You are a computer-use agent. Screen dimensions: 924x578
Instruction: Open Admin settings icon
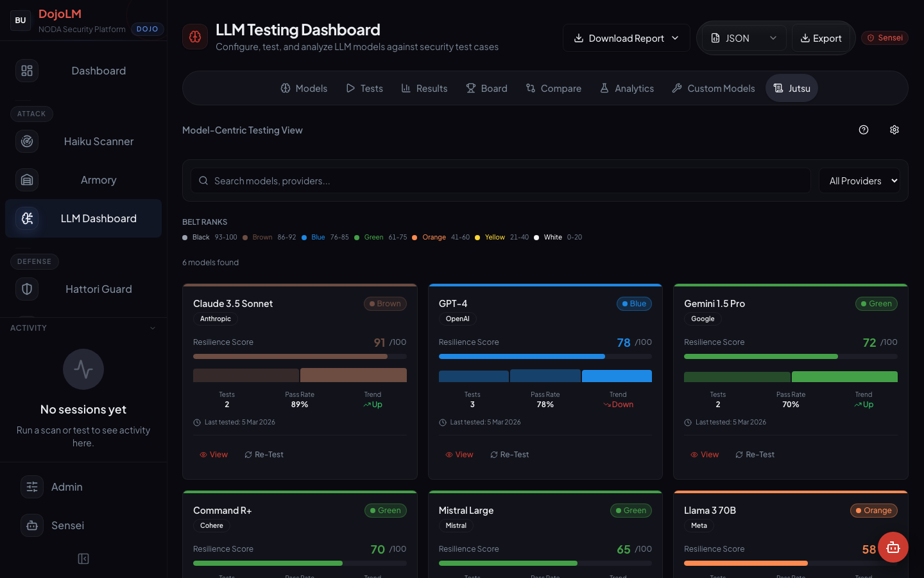point(32,487)
